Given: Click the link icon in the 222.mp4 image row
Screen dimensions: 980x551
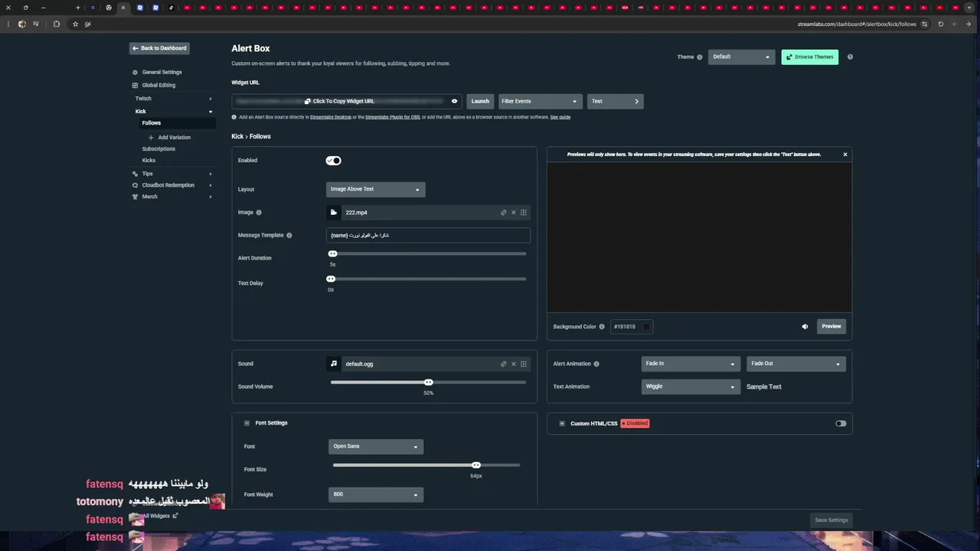Looking at the screenshot, I should tap(503, 213).
